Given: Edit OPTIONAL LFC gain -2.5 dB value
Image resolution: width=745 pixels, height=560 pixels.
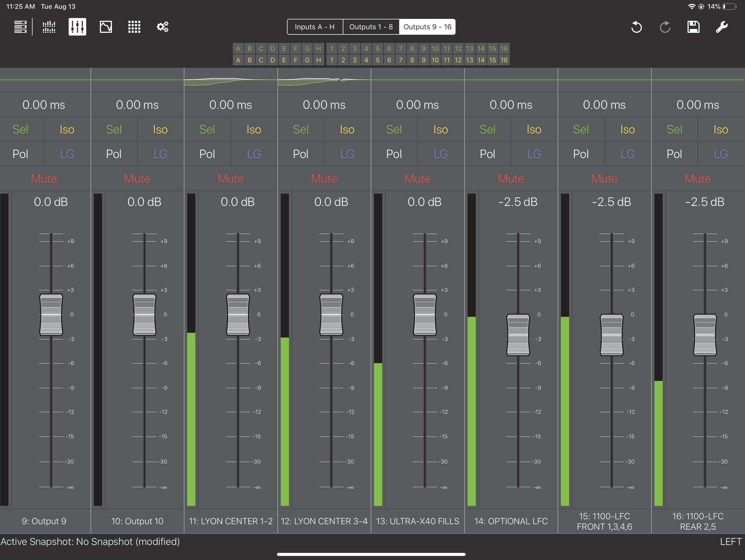Looking at the screenshot, I should [518, 202].
